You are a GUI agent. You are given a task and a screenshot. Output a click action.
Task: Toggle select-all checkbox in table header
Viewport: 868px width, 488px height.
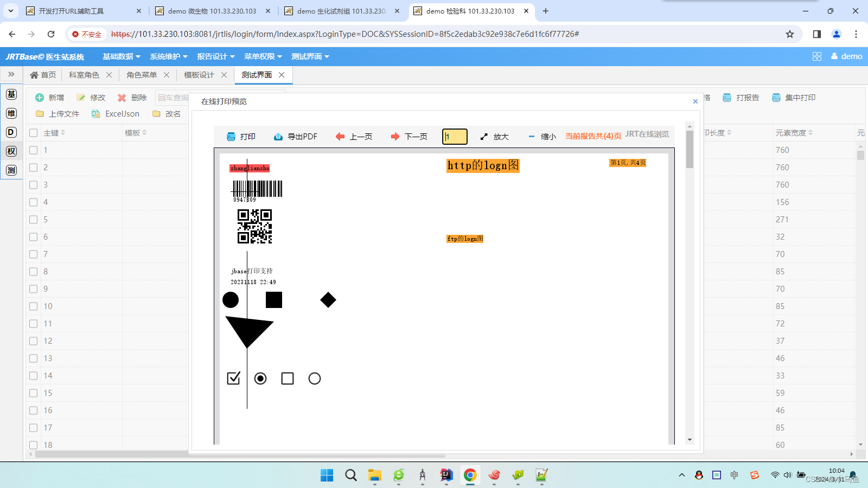[34, 133]
